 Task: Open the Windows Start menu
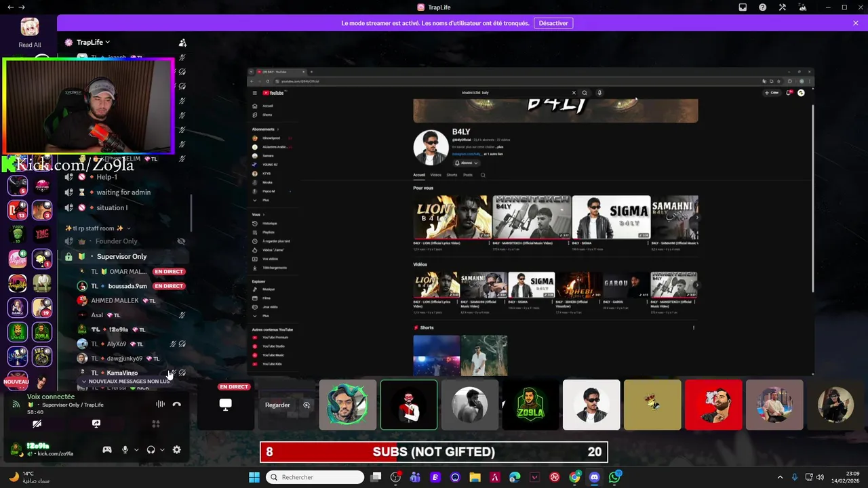[x=254, y=477]
